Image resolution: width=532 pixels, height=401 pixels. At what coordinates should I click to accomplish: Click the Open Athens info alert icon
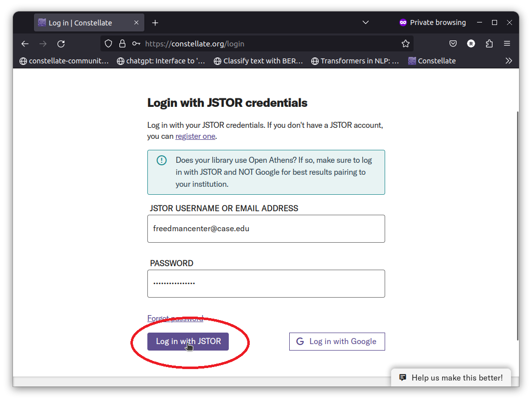(x=161, y=160)
